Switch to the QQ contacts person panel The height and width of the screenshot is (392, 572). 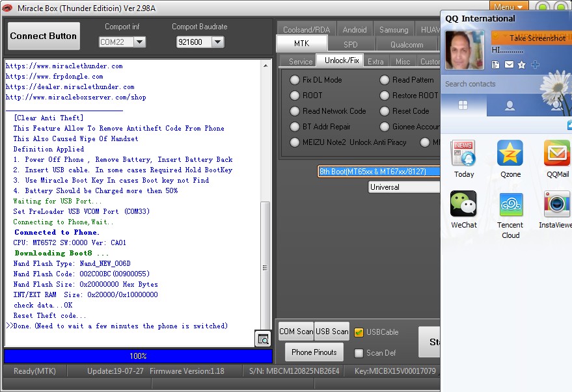coord(510,105)
